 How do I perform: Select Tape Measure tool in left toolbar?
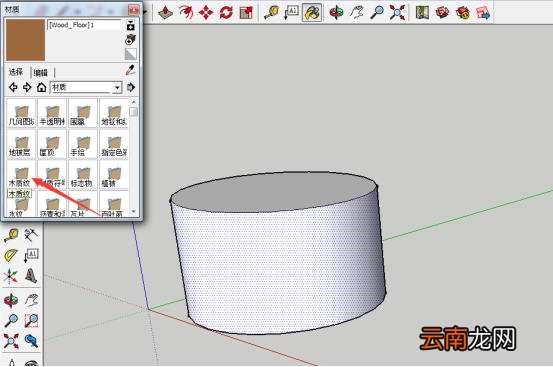(x=11, y=235)
